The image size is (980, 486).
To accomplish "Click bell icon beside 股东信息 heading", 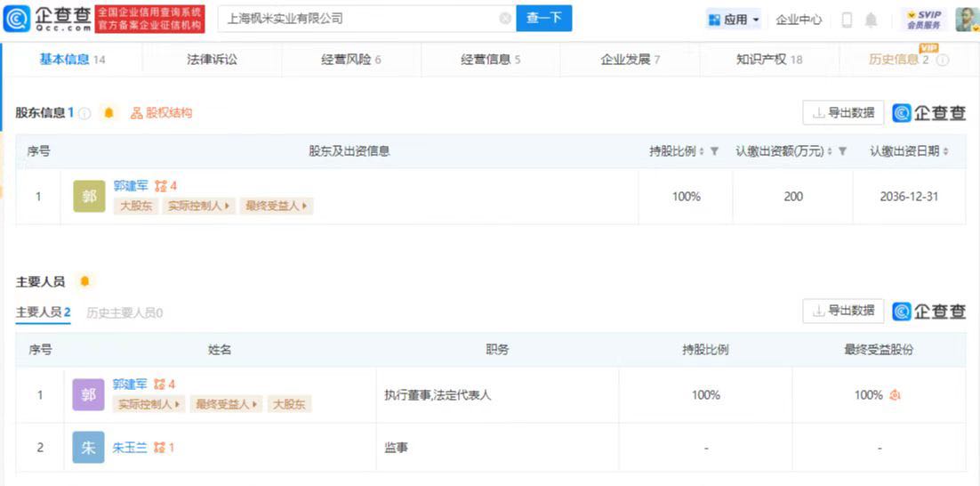I will point(109,113).
